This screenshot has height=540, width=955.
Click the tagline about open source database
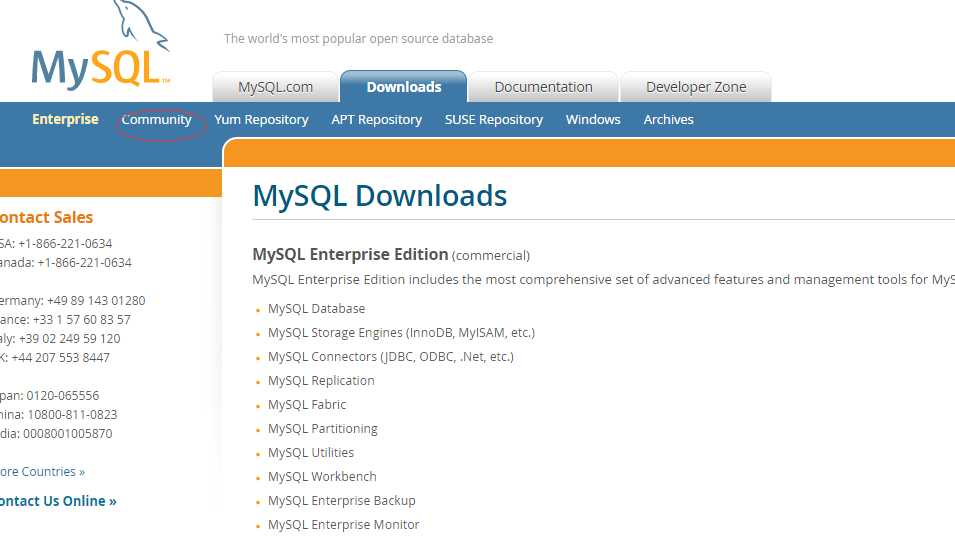point(359,38)
